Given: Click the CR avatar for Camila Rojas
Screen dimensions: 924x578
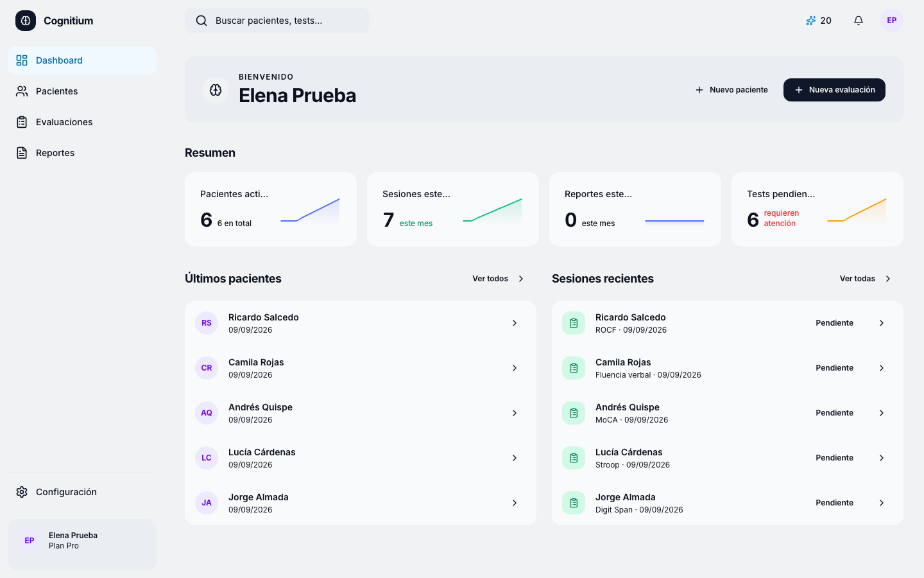Looking at the screenshot, I should click(207, 368).
